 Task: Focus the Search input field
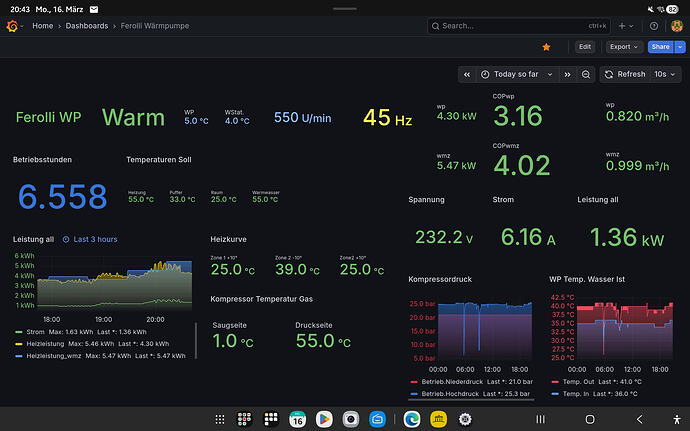point(518,26)
